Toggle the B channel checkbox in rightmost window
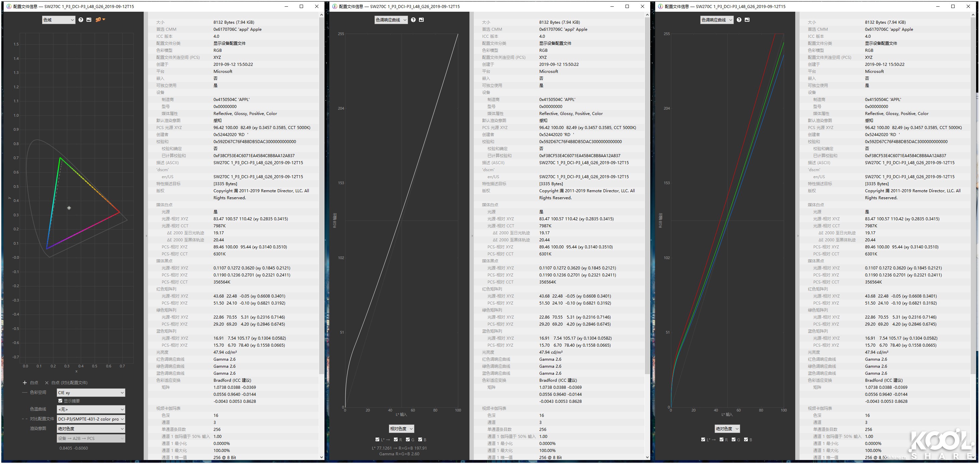Viewport: 980px width, 464px height. 746,440
